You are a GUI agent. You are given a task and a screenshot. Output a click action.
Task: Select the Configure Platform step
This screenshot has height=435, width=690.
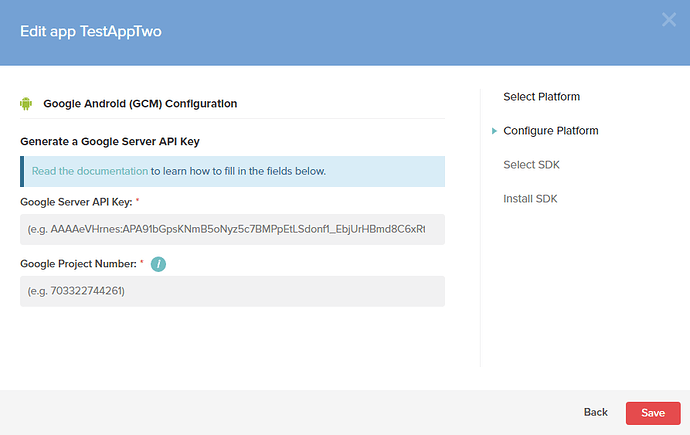pos(551,131)
